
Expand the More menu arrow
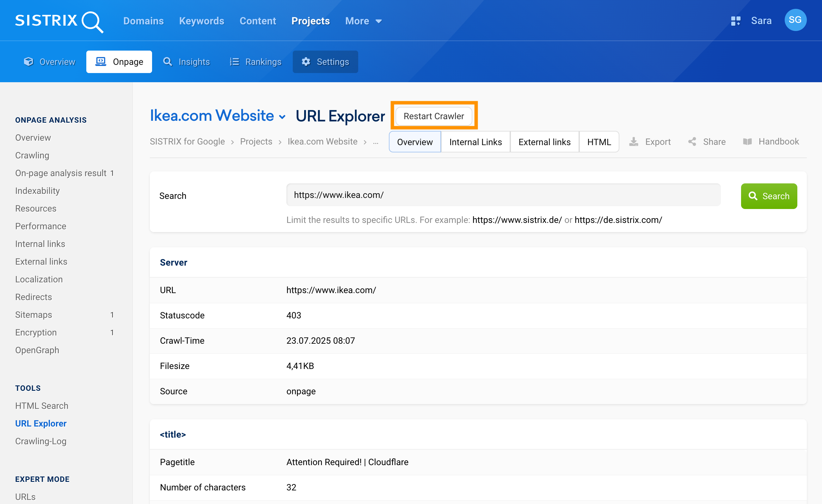click(378, 22)
